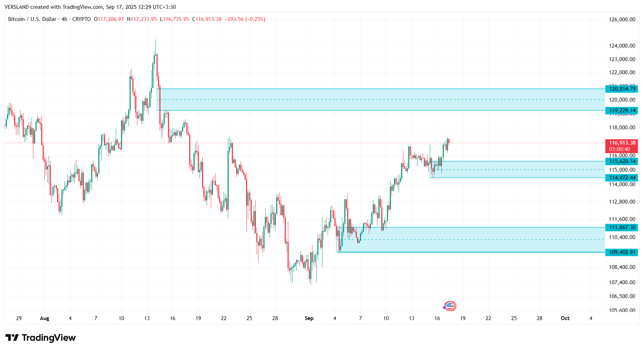Click the 115,620.14 price tag
This screenshot has width=644, height=351.
pos(622,161)
